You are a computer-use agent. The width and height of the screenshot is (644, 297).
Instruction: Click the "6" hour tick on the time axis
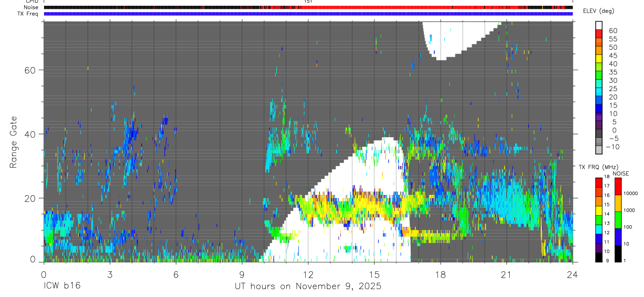point(176,274)
